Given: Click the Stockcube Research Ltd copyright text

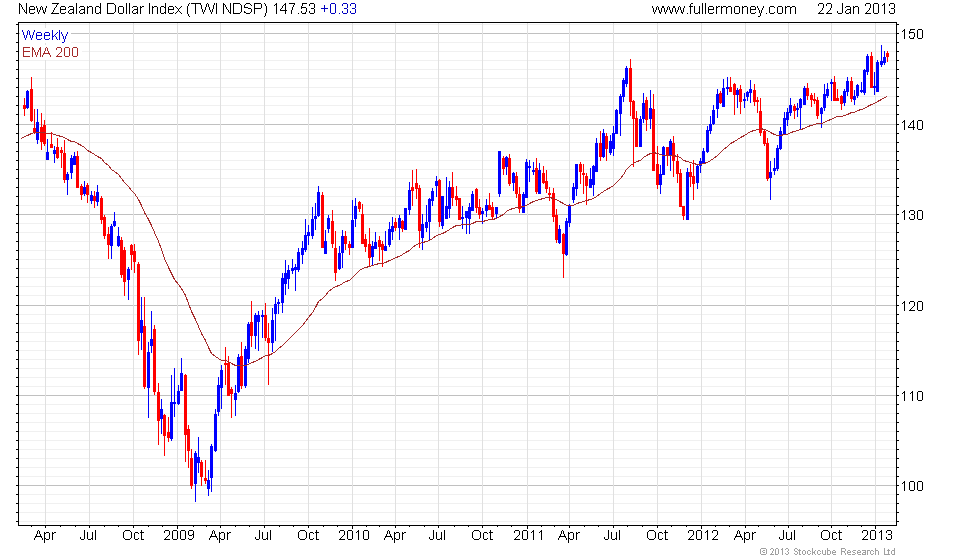Looking at the screenshot, I should 828,551.
